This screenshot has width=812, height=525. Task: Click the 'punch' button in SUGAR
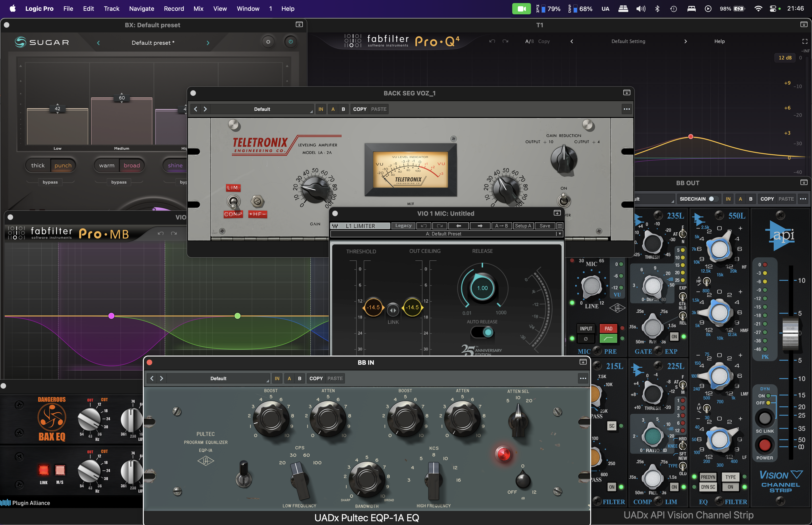(x=63, y=165)
